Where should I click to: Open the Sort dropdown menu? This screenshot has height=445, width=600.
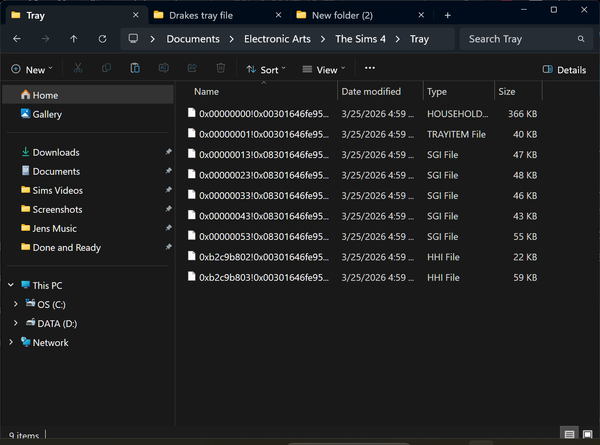click(266, 70)
